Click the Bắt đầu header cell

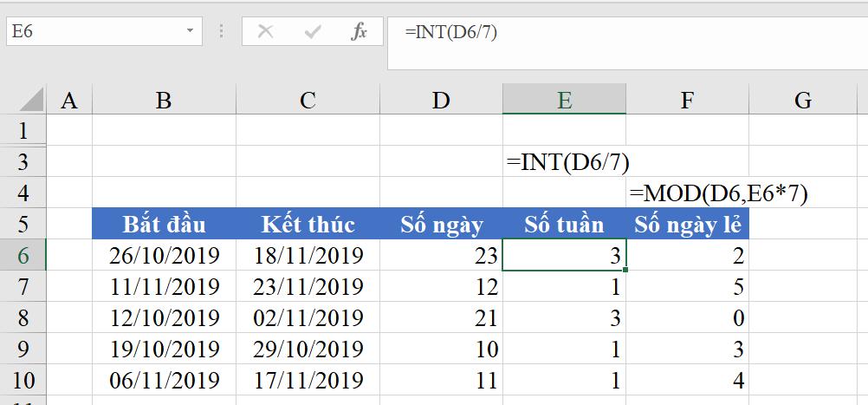[x=164, y=225]
